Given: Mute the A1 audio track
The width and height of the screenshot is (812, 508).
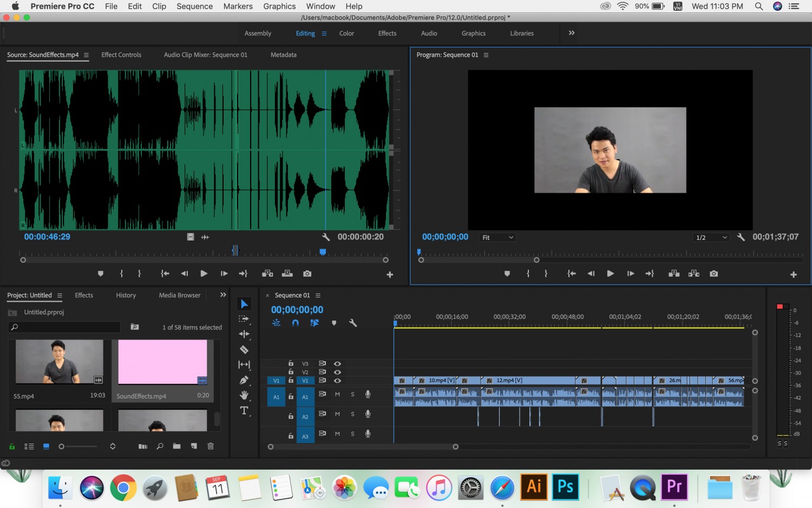Looking at the screenshot, I should point(337,394).
